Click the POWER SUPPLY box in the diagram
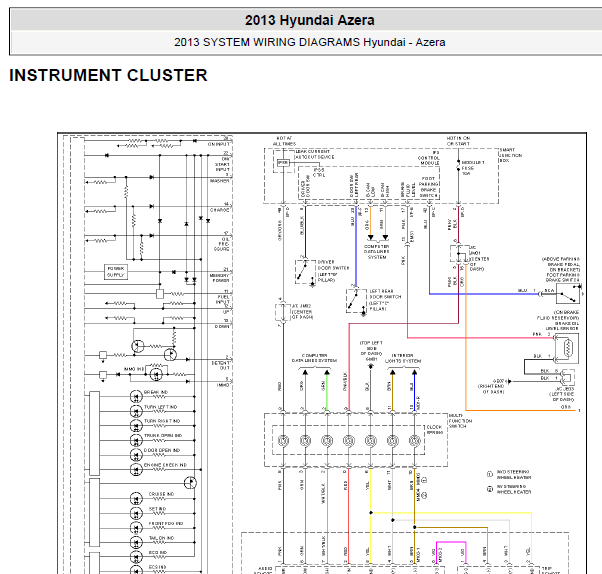The height and width of the screenshot is (574, 602). [x=116, y=272]
